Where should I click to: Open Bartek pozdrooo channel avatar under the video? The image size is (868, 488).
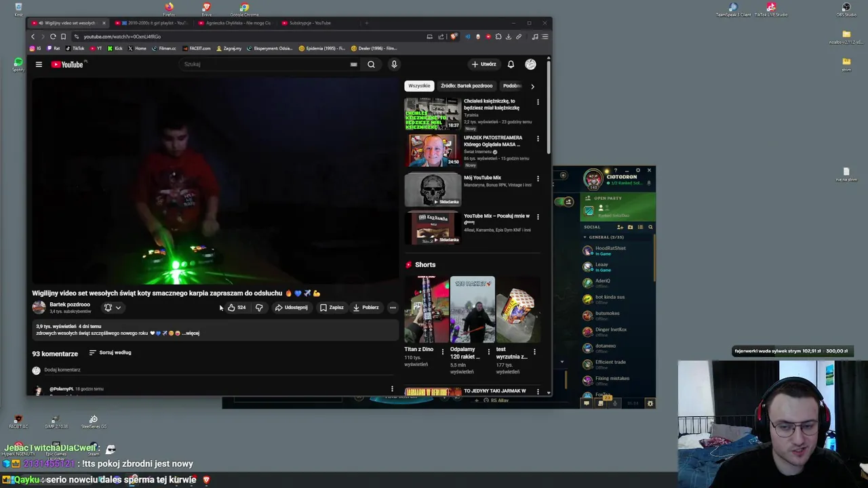(x=39, y=308)
